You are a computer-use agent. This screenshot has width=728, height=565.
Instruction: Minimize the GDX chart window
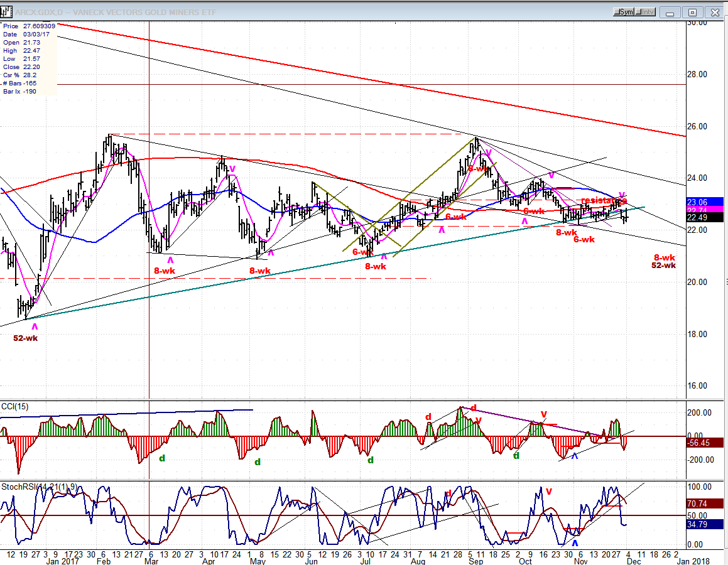click(671, 12)
